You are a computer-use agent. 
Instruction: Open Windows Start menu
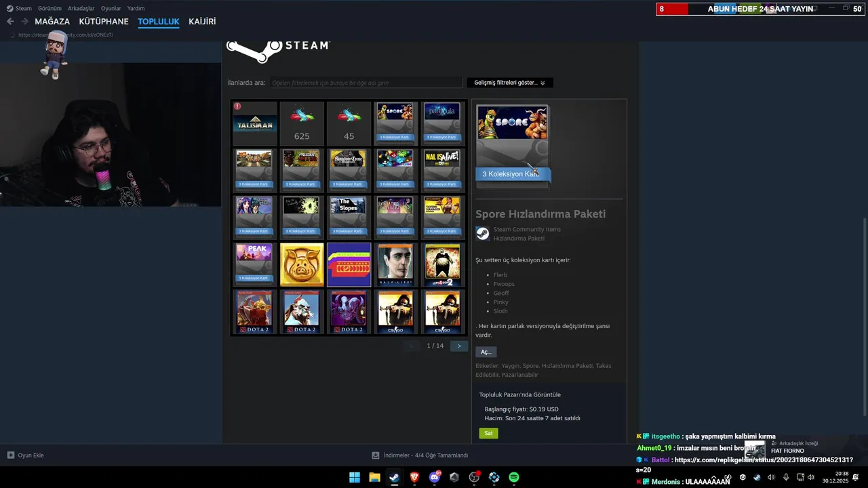click(x=355, y=477)
